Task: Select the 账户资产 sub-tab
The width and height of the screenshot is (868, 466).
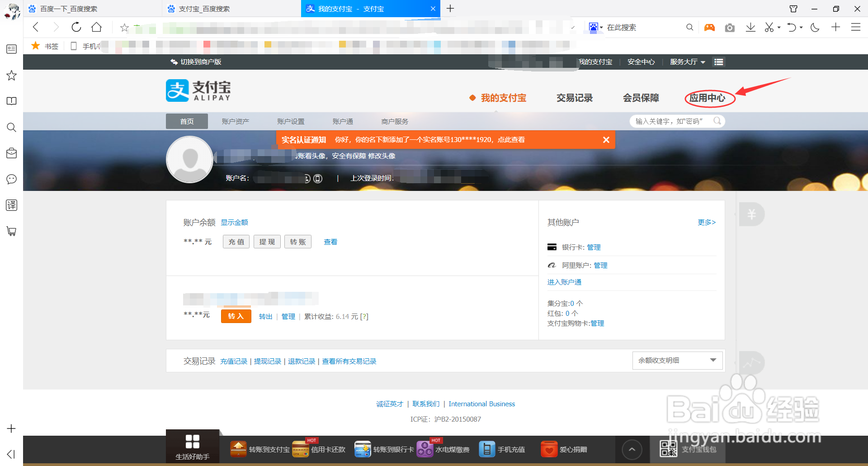Action: click(236, 121)
